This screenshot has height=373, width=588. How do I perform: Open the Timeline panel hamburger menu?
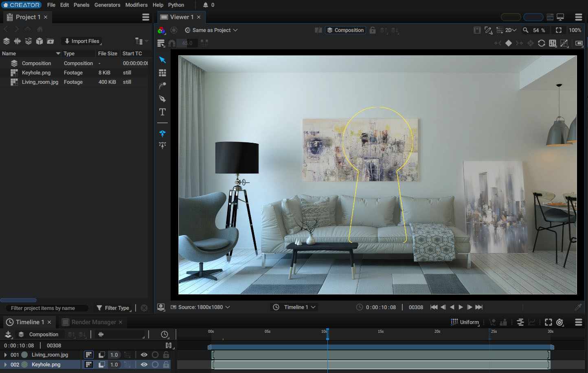click(579, 322)
